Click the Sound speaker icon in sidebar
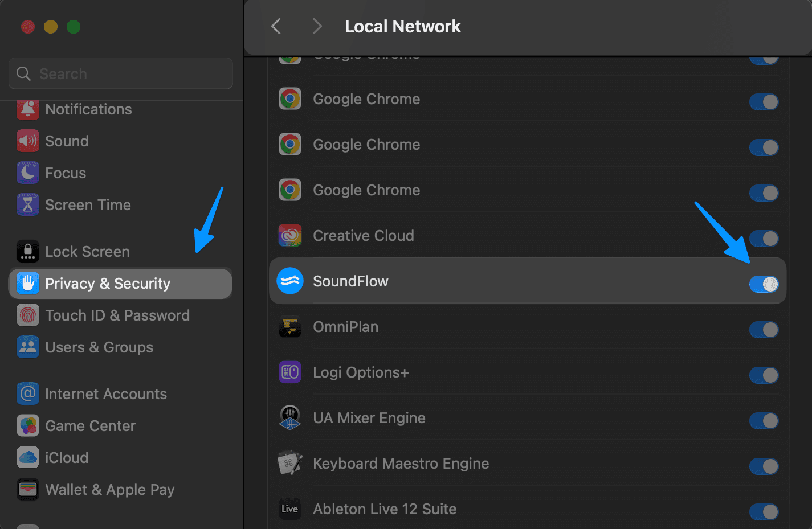812x529 pixels. pyautogui.click(x=28, y=141)
